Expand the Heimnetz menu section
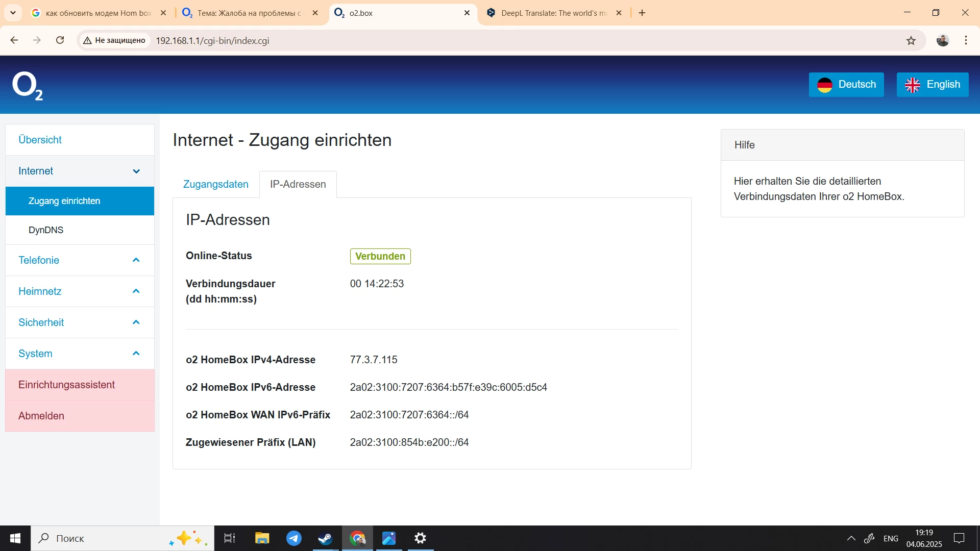This screenshot has height=551, width=980. click(x=80, y=291)
